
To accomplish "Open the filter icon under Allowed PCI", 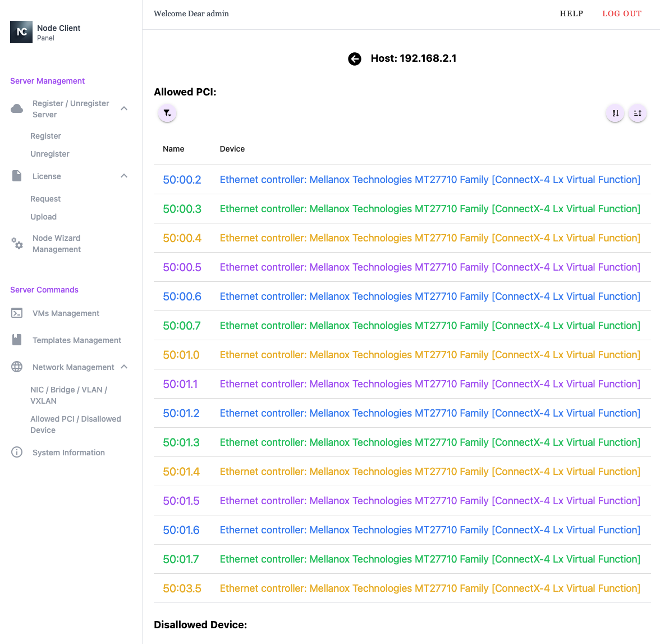I will (167, 113).
